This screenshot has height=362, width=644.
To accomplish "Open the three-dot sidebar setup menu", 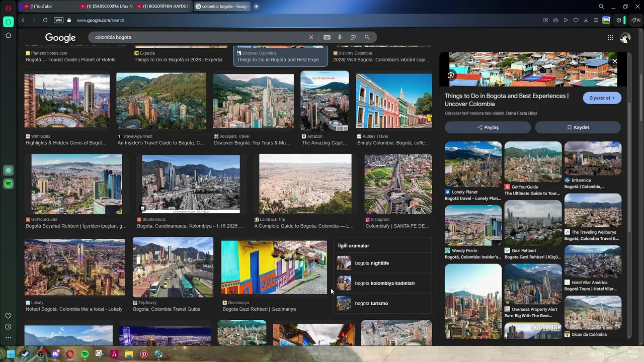I will point(8,337).
